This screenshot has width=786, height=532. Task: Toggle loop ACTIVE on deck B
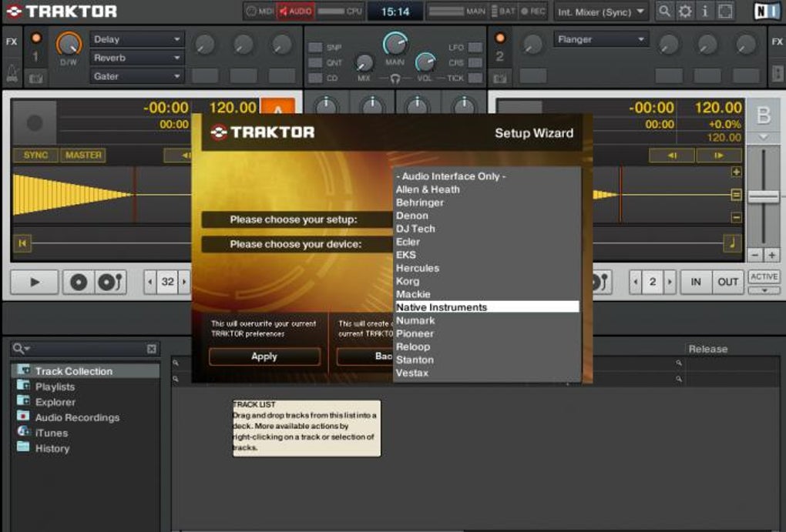764,276
